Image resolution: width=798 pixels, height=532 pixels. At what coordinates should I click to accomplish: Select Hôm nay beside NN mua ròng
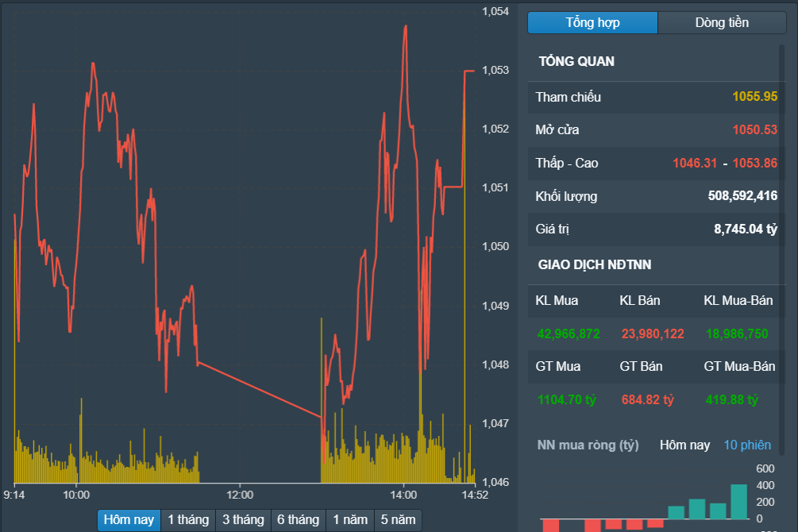point(684,445)
